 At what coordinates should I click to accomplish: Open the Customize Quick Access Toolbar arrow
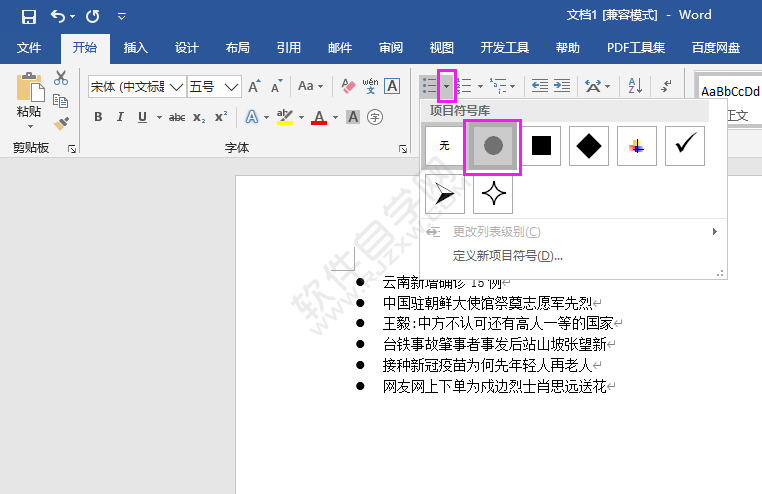pos(121,17)
